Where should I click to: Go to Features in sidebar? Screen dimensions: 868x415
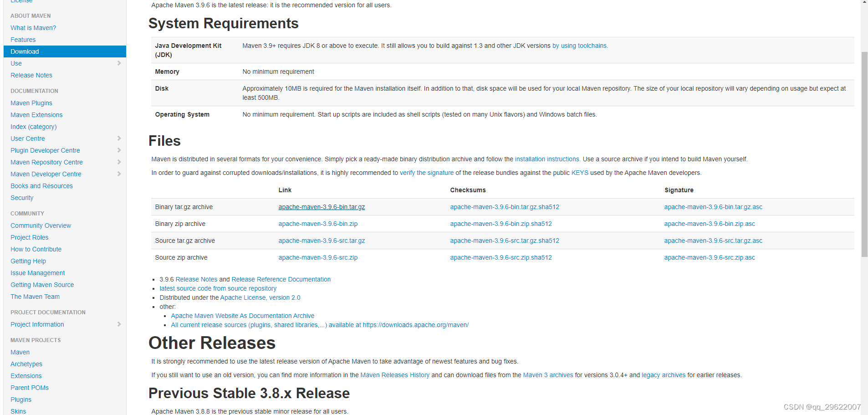coord(23,40)
